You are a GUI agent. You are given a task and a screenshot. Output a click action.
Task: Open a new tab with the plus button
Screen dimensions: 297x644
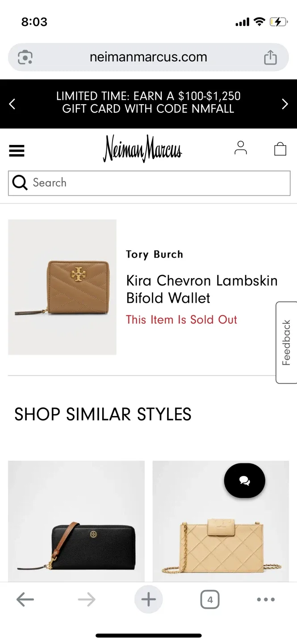149,599
